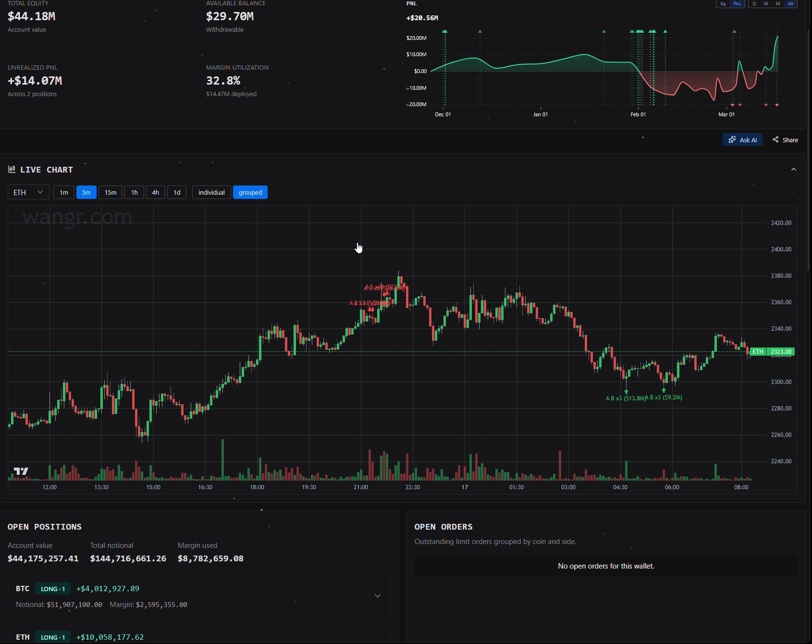Select the W range on PnL chart
The height and width of the screenshot is (644, 812).
click(766, 4)
